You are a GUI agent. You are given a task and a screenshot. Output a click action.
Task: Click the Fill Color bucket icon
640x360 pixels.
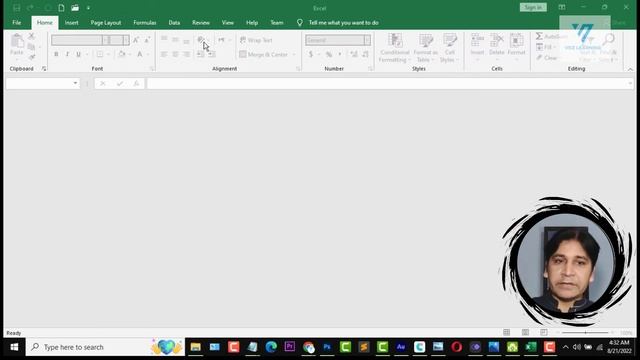121,54
